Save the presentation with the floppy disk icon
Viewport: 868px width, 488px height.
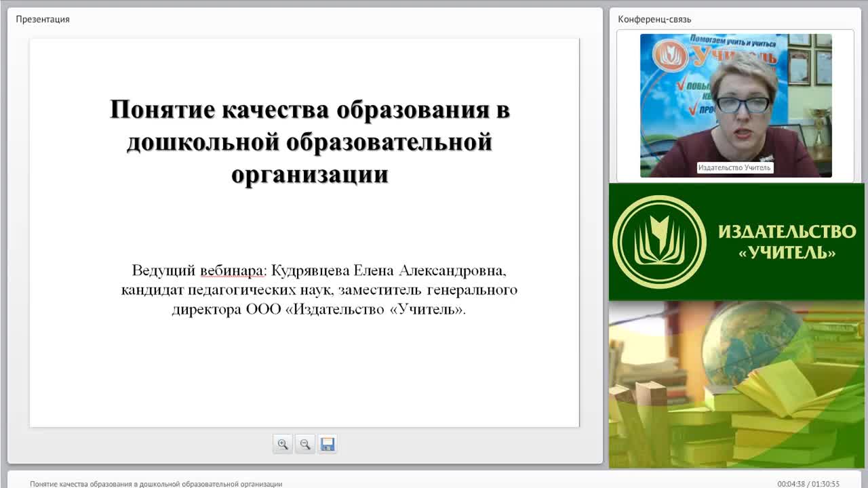(328, 444)
